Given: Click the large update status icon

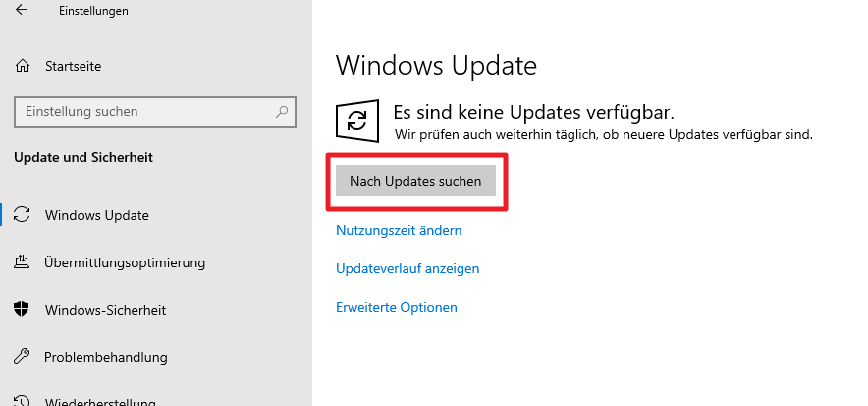Looking at the screenshot, I should click(357, 120).
